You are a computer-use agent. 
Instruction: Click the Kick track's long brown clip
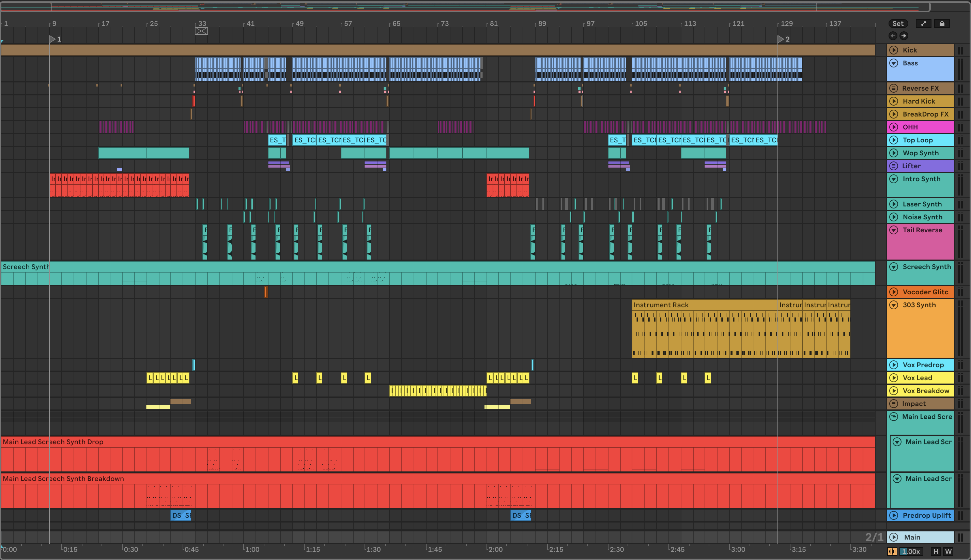[438, 50]
